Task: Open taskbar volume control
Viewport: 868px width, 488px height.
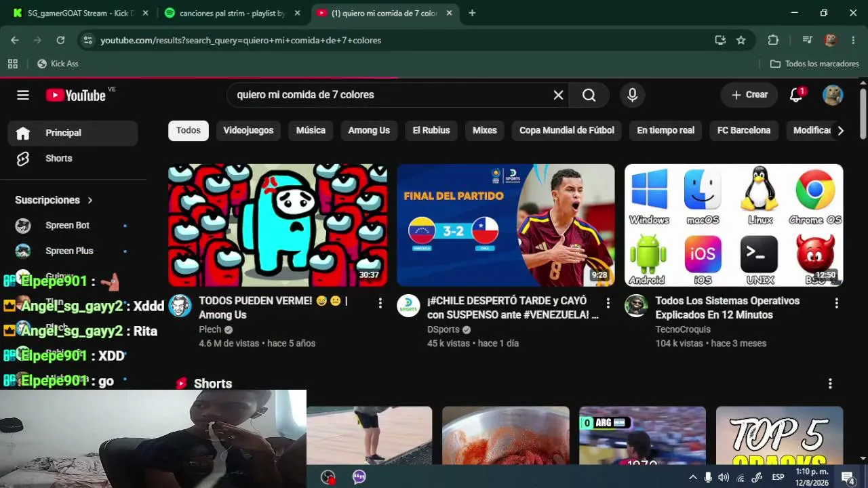Action: 724,477
